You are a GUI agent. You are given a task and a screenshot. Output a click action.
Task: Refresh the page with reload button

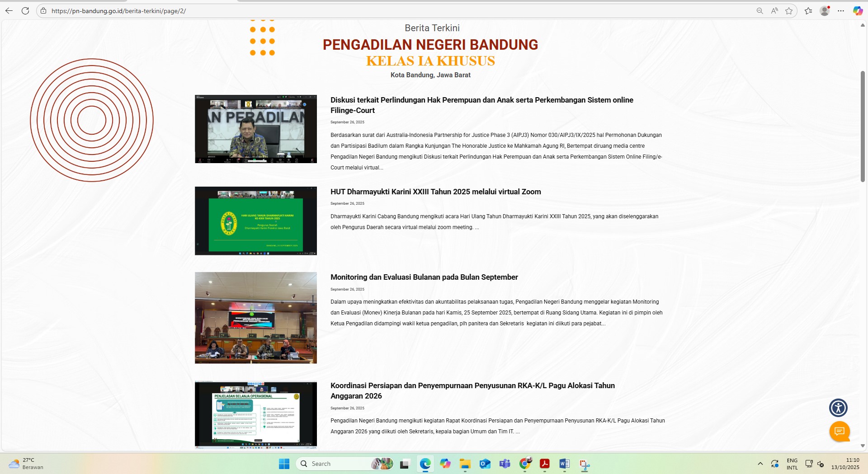click(25, 11)
